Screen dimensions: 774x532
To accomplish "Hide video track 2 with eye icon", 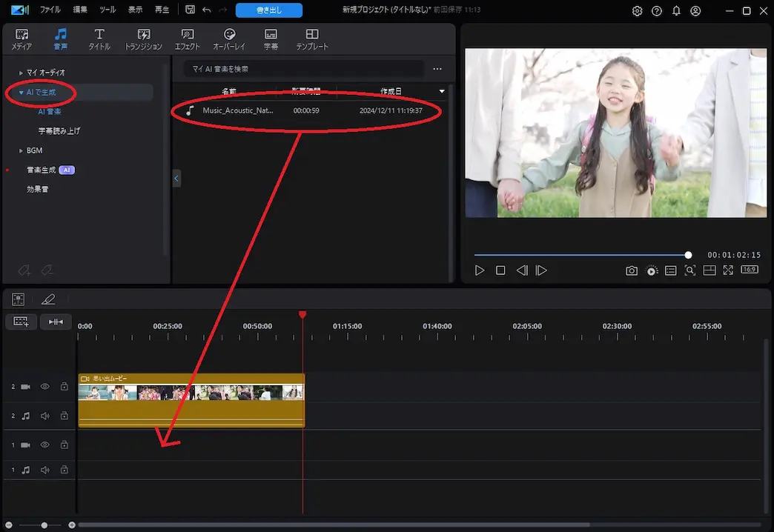I will click(x=45, y=387).
